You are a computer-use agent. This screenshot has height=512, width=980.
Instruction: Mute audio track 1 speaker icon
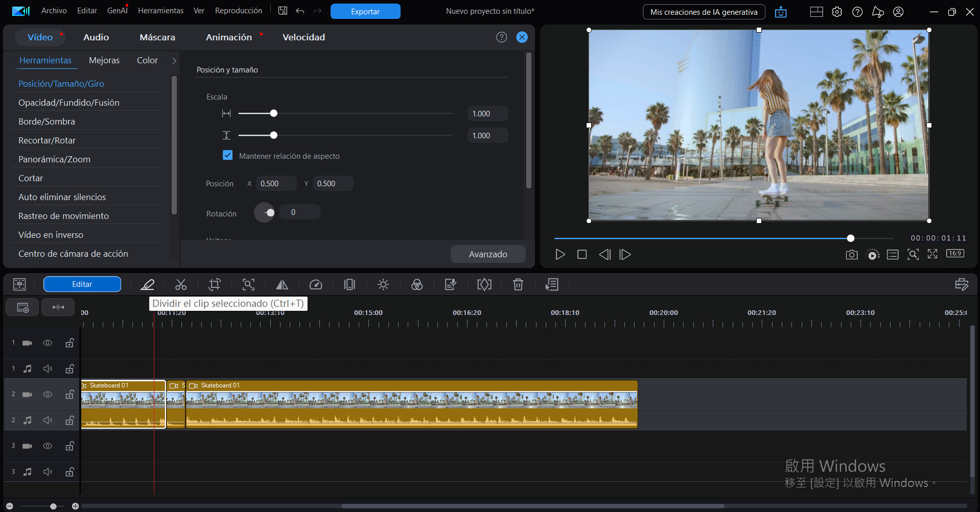(48, 369)
